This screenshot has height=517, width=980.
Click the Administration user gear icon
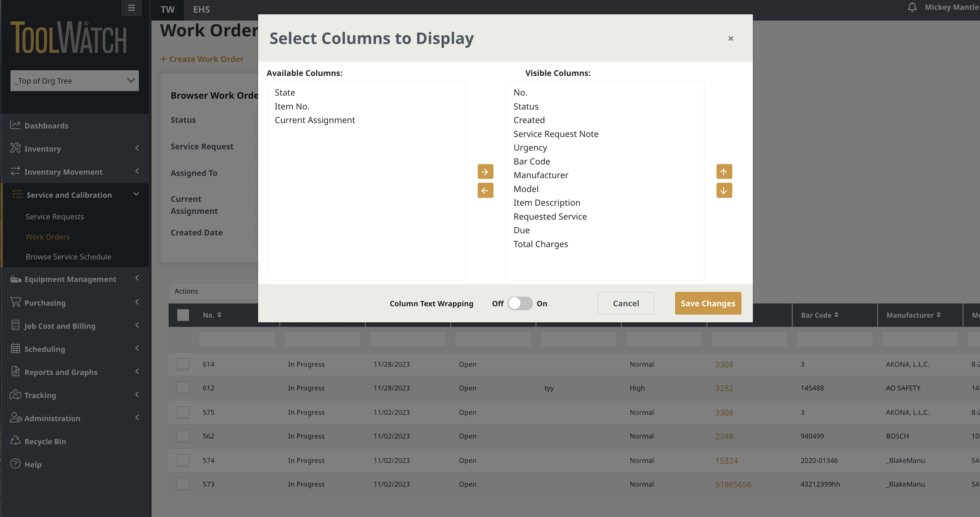(16, 418)
